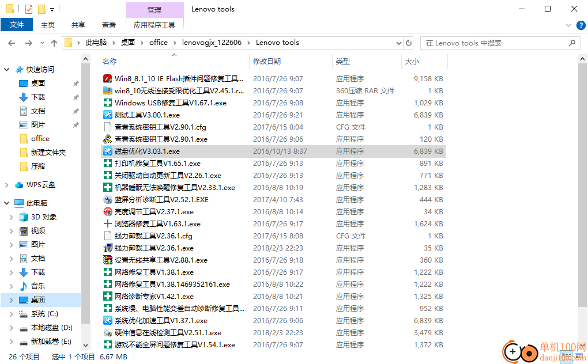Click the 网络诊断专家V1.42.1.exe icon
The width and height of the screenshot is (588, 364).
108,296
